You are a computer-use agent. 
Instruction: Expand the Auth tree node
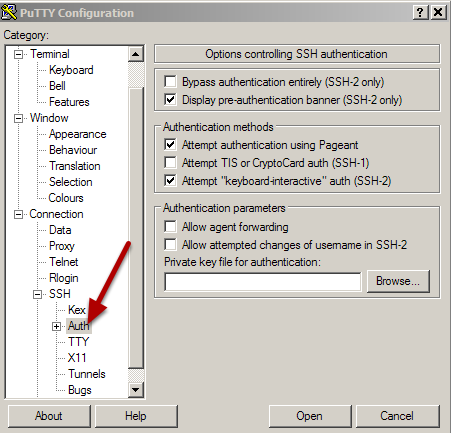[56, 326]
